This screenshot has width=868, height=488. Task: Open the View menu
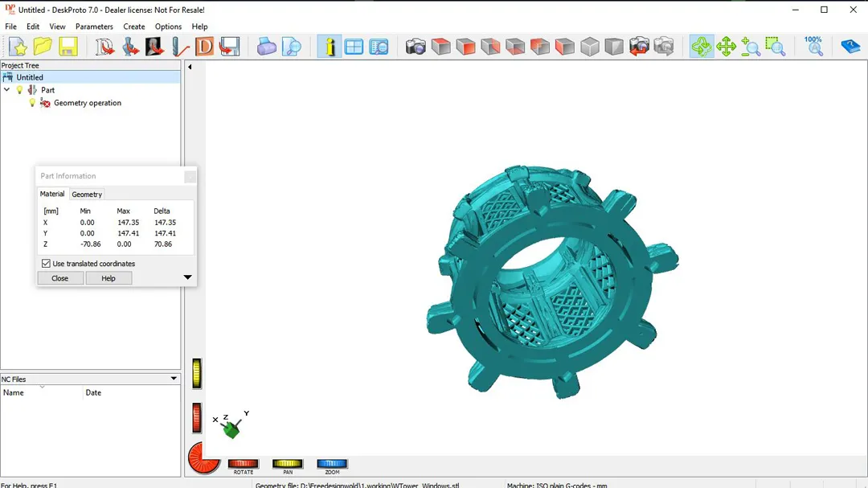57,27
